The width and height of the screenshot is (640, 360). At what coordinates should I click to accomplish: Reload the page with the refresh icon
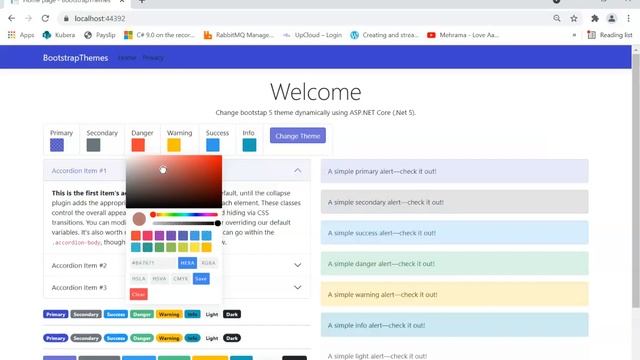(45, 18)
